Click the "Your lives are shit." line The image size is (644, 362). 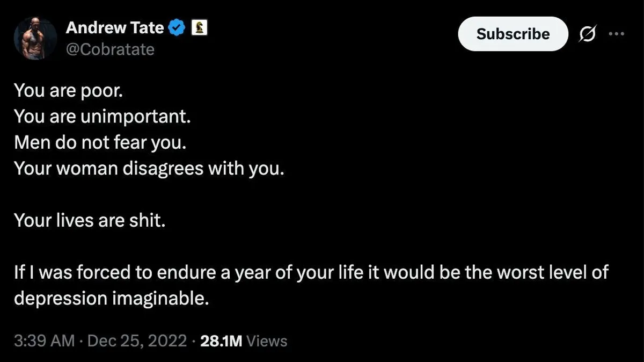pos(89,220)
